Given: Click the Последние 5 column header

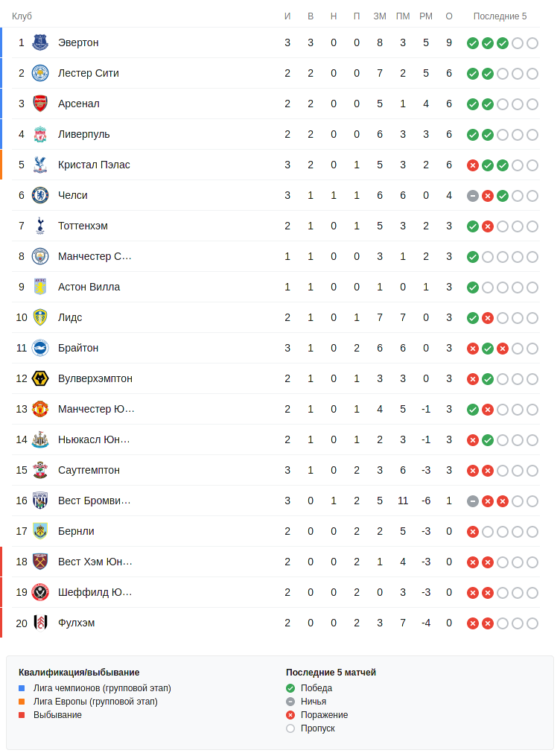Looking at the screenshot, I should (500, 16).
